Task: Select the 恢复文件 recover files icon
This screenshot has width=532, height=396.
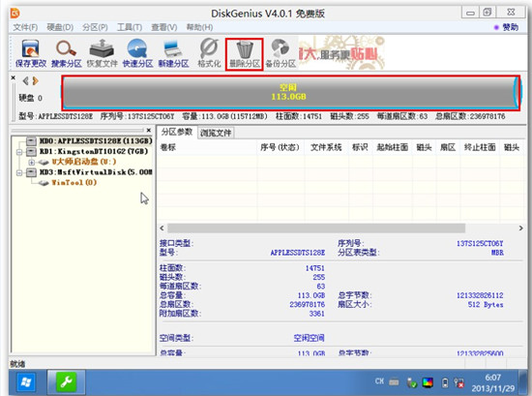Action: (x=102, y=53)
